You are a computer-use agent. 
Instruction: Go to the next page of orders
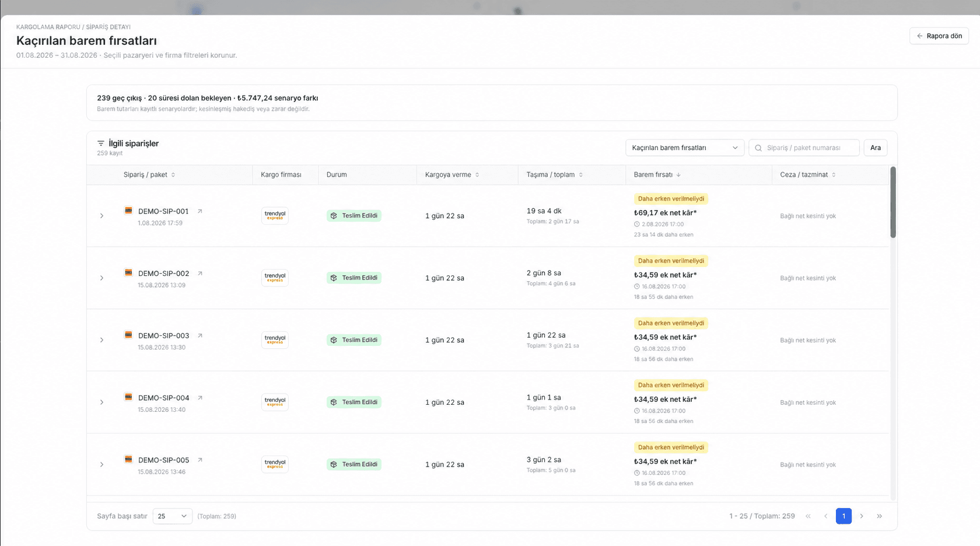(x=862, y=516)
